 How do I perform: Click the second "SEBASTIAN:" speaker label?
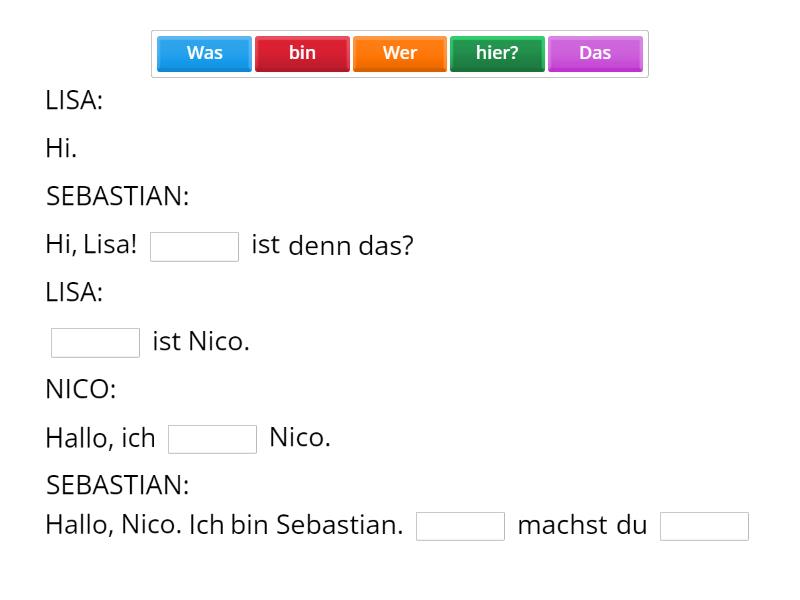click(x=117, y=485)
